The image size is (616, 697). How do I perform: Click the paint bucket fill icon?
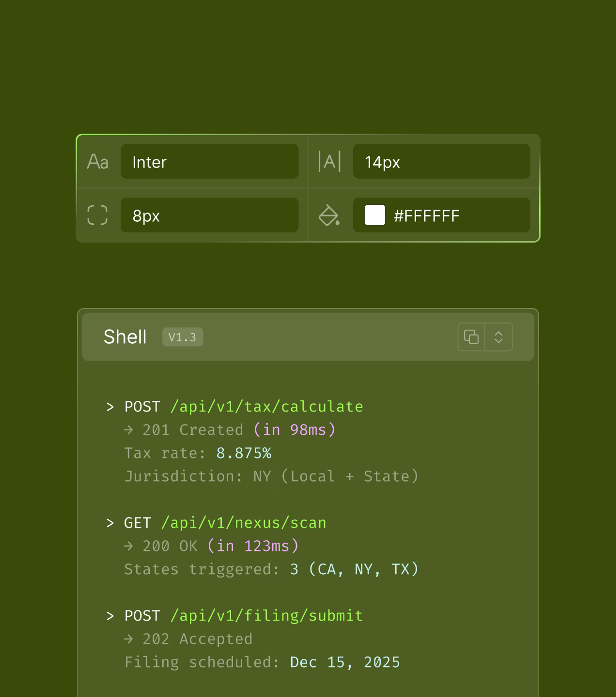pos(329,215)
